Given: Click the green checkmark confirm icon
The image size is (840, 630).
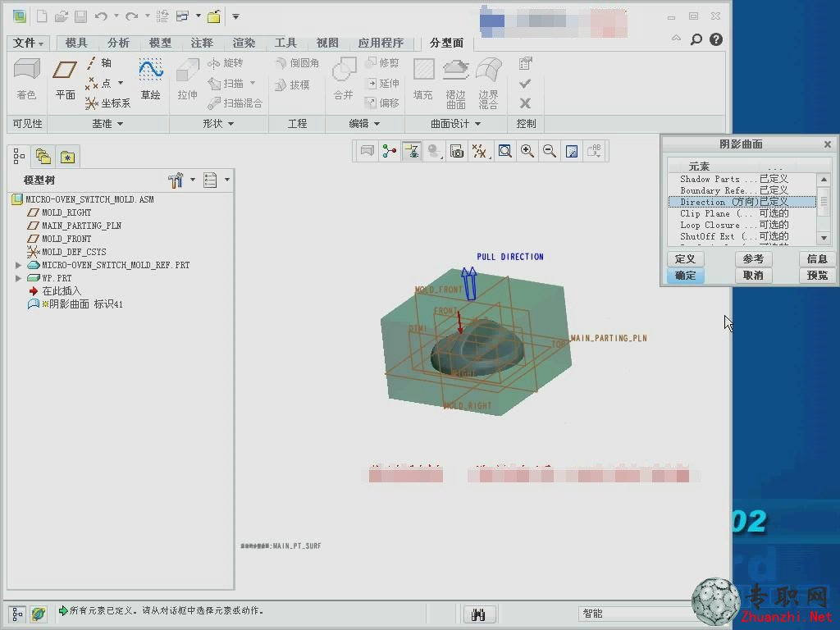Looking at the screenshot, I should 525,84.
